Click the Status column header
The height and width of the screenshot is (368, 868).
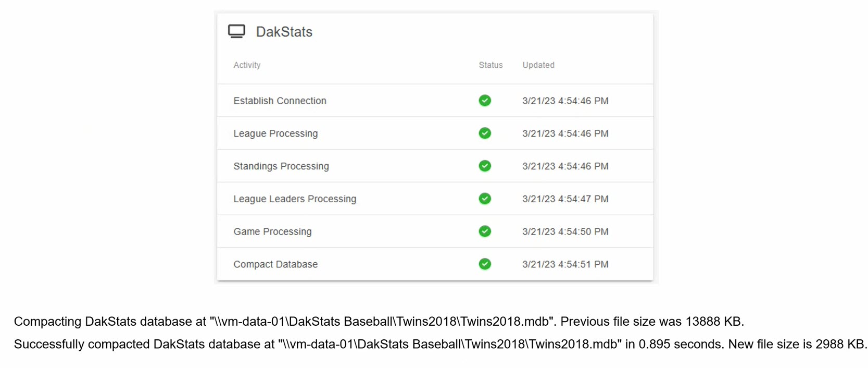point(490,65)
